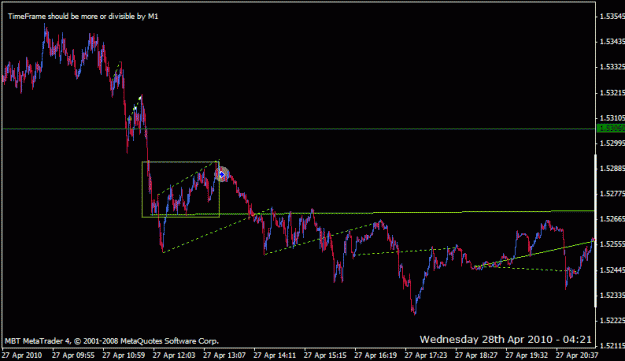Click the 1.5266 price scale label
The width and height of the screenshot is (625, 361).
[612, 219]
